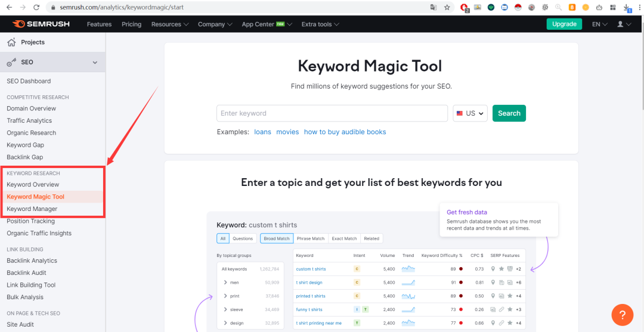This screenshot has width=644, height=332.
Task: Reload the current page
Action: [x=36, y=7]
